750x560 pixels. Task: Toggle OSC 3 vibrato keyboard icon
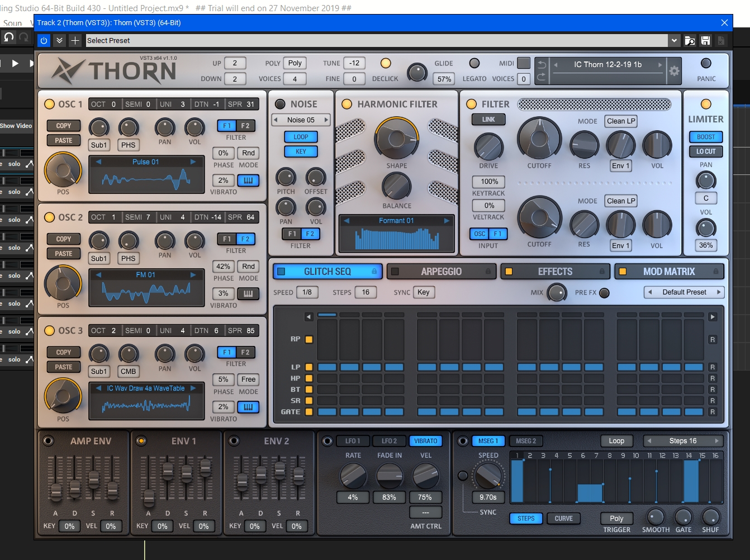tap(248, 407)
